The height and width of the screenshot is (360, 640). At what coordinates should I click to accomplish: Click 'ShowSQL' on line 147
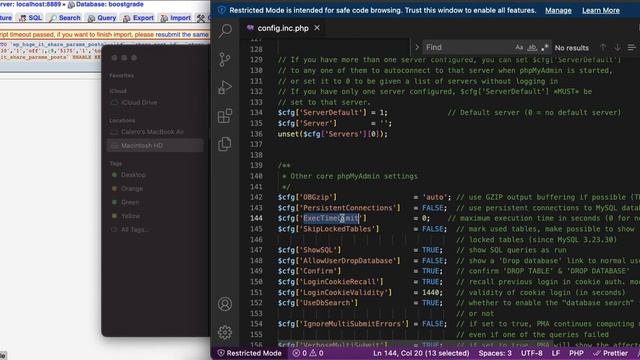[x=318, y=250]
